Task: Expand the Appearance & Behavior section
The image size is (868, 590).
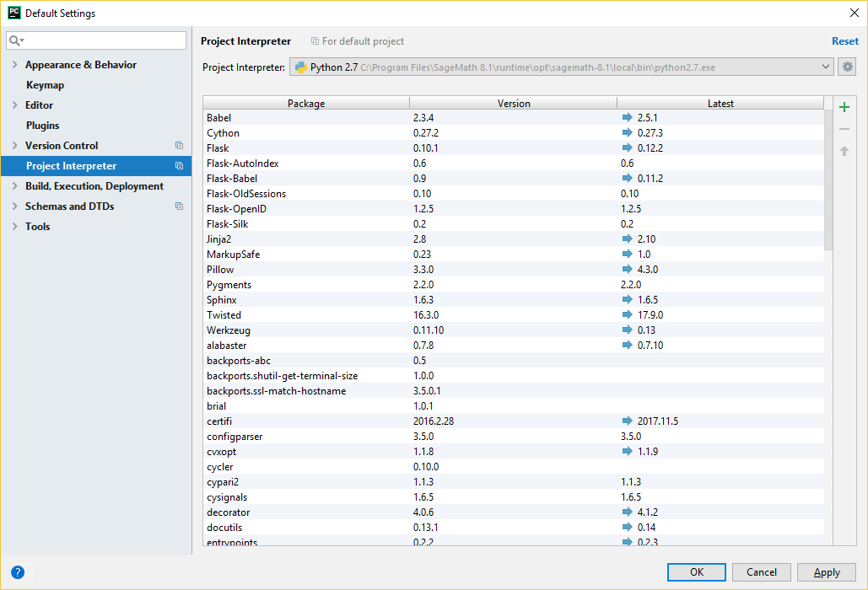Action: point(14,65)
